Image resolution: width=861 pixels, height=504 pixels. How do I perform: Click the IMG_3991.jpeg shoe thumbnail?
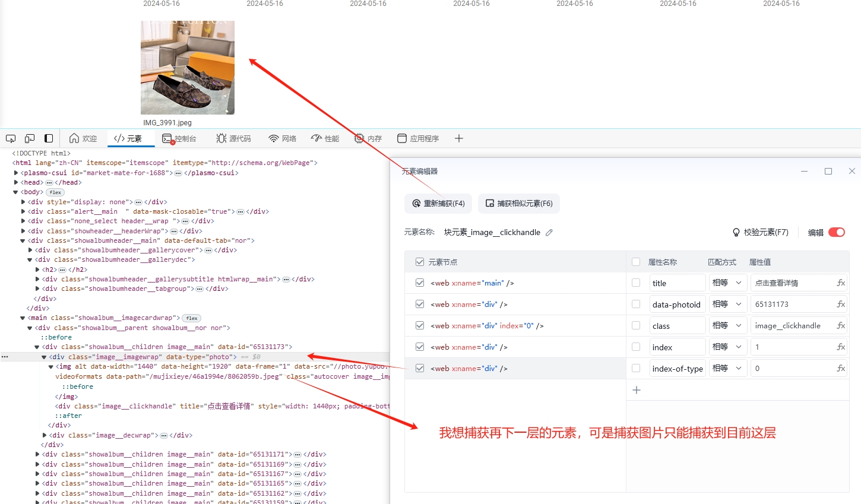(188, 68)
